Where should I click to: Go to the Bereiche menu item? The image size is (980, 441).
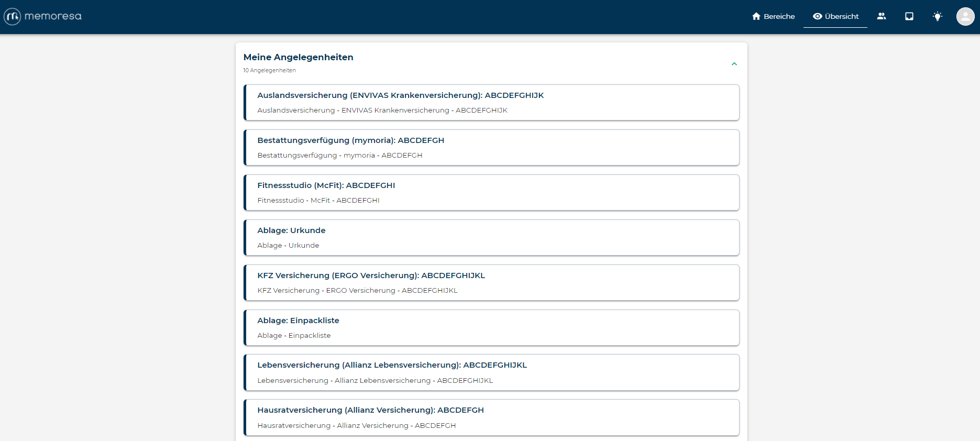click(779, 16)
